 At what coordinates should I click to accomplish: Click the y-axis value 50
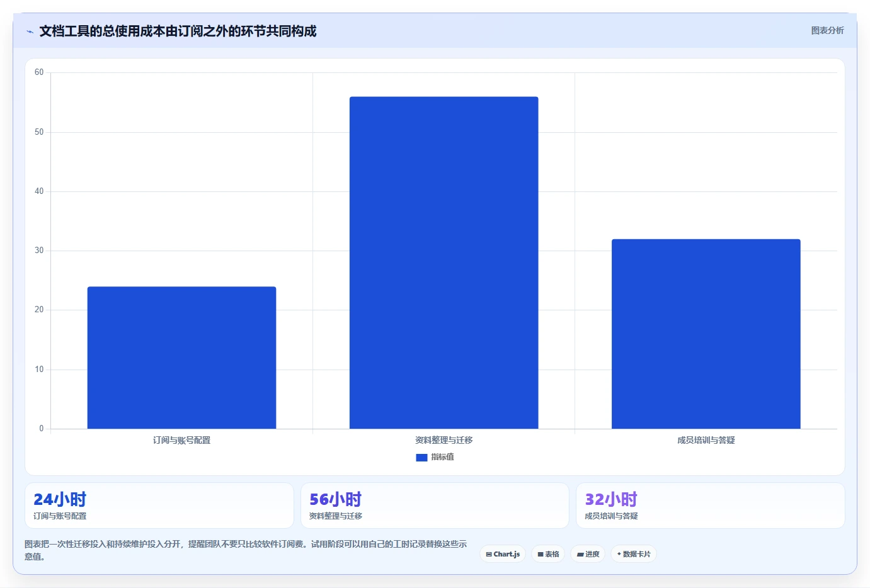click(x=39, y=132)
